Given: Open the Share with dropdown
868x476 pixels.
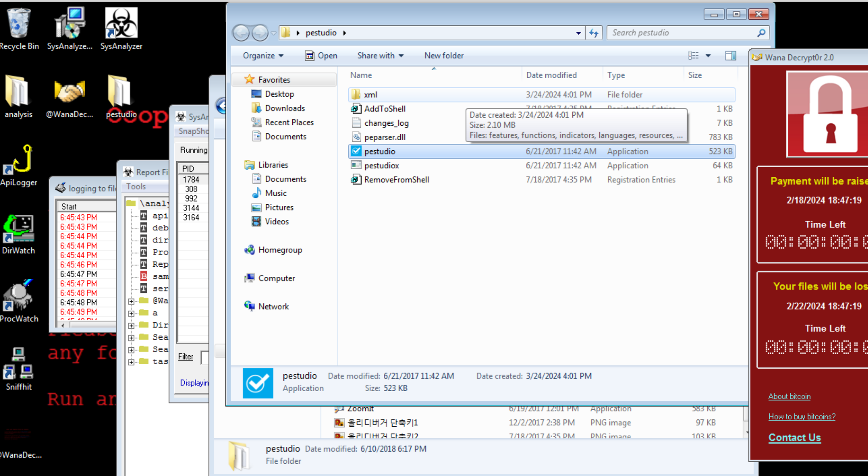Looking at the screenshot, I should (x=380, y=56).
